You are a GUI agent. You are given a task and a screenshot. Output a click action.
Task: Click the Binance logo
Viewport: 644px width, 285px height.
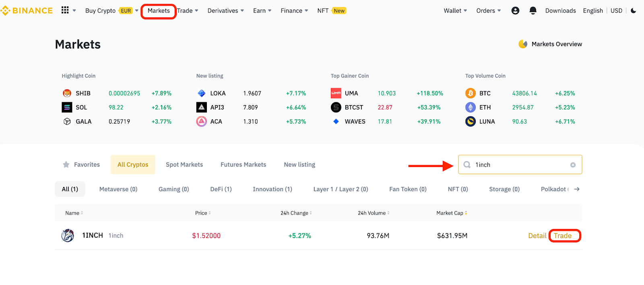point(27,10)
